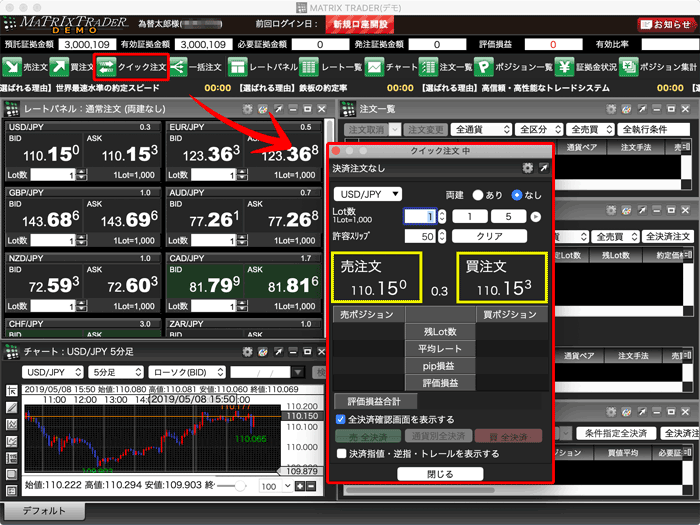
Task: Click Lot数 input field in quick order
Action: tap(421, 217)
